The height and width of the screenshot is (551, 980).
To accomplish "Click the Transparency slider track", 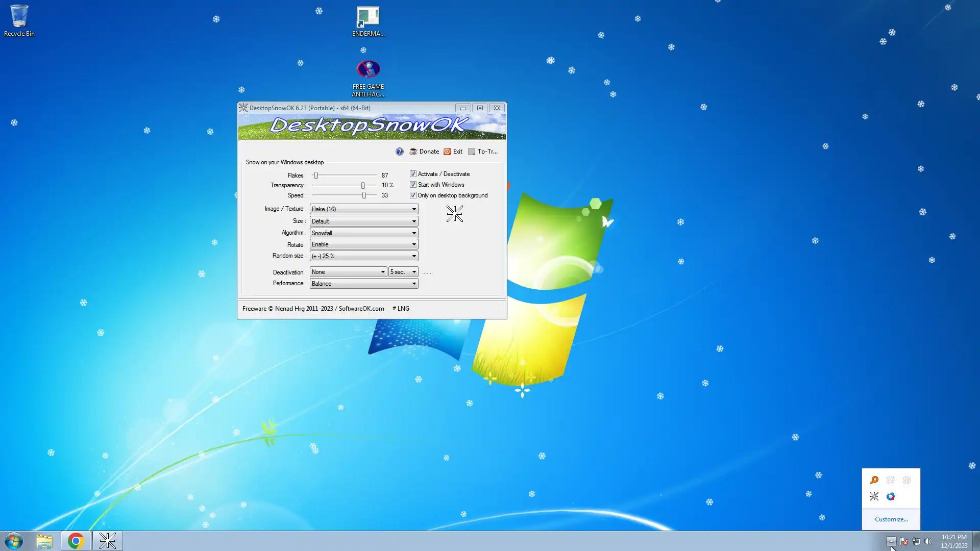I will coord(337,185).
